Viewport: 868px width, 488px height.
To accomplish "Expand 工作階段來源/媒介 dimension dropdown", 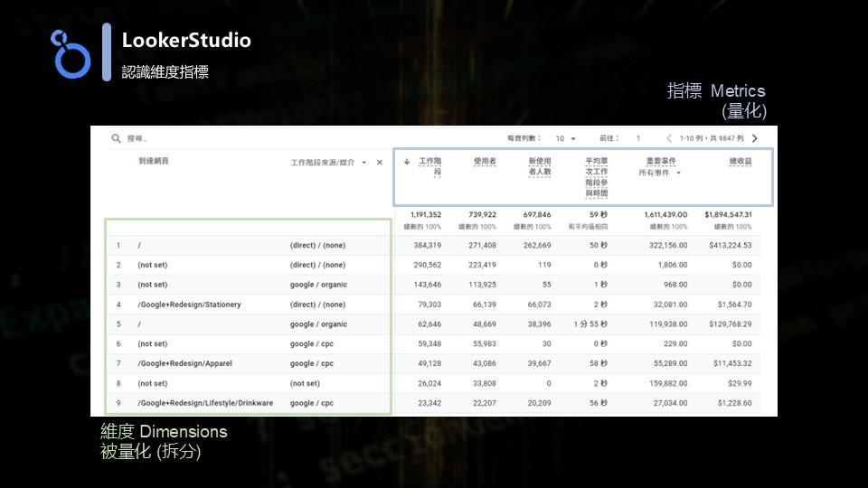I will (x=363, y=163).
